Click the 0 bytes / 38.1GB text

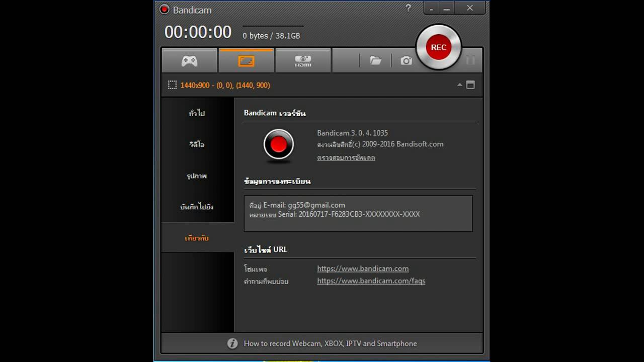(272, 36)
